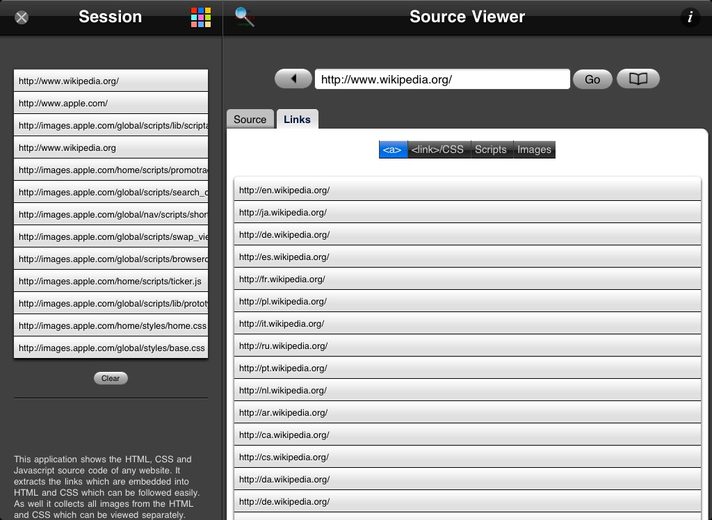The width and height of the screenshot is (712, 520).
Task: Open session entry http://www.wikipedia.org/
Action: 111,80
